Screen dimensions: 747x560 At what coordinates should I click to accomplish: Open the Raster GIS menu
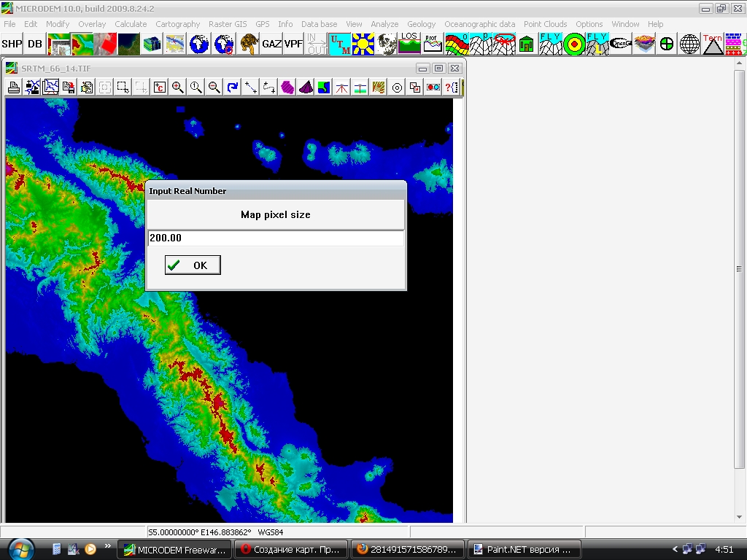click(228, 24)
